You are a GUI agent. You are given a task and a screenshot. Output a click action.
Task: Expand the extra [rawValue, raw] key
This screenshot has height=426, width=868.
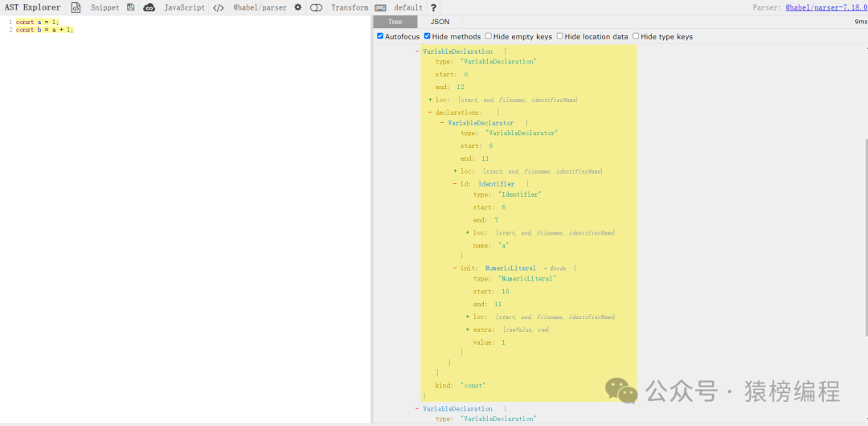pos(468,330)
